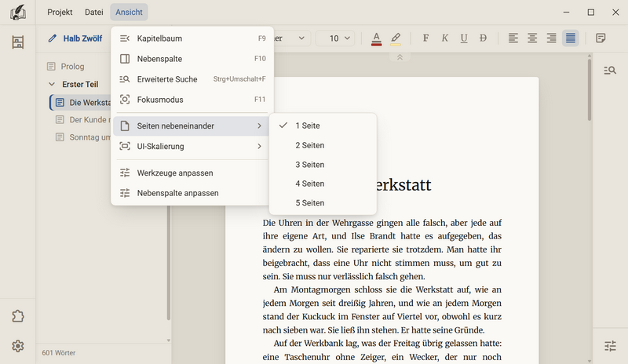628x364 pixels.
Task: Select 1 Seite checked option
Action: point(323,126)
